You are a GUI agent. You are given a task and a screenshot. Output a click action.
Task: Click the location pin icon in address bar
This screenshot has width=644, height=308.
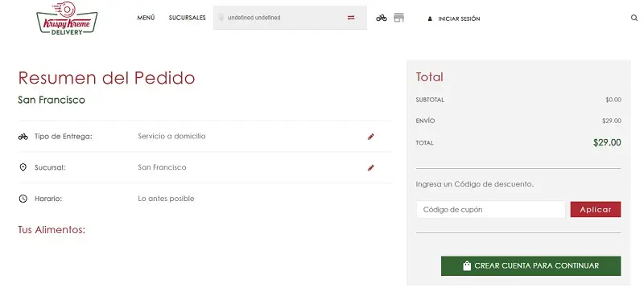pos(221,18)
